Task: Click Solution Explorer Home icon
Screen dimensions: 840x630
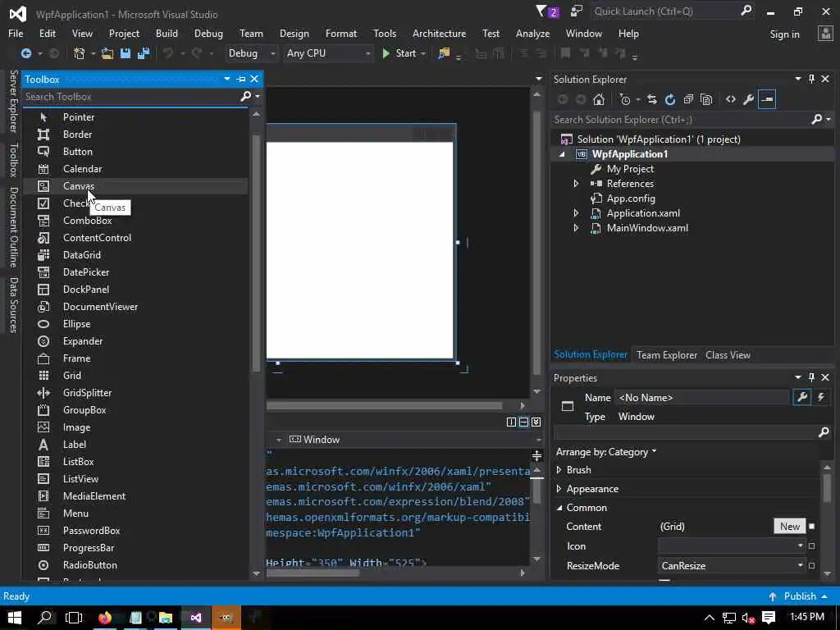Action: pyautogui.click(x=599, y=99)
